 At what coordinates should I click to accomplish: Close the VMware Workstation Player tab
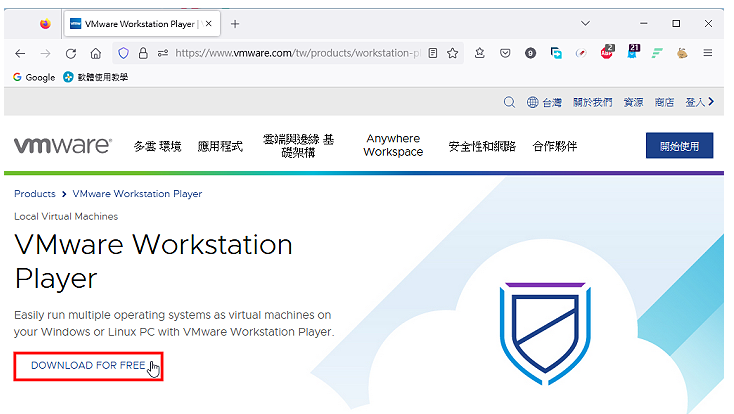(x=209, y=23)
